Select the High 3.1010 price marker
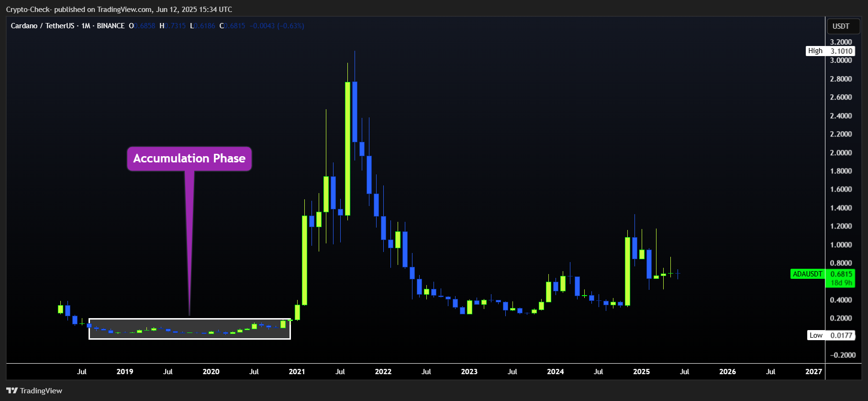This screenshot has width=868, height=401. click(x=830, y=51)
